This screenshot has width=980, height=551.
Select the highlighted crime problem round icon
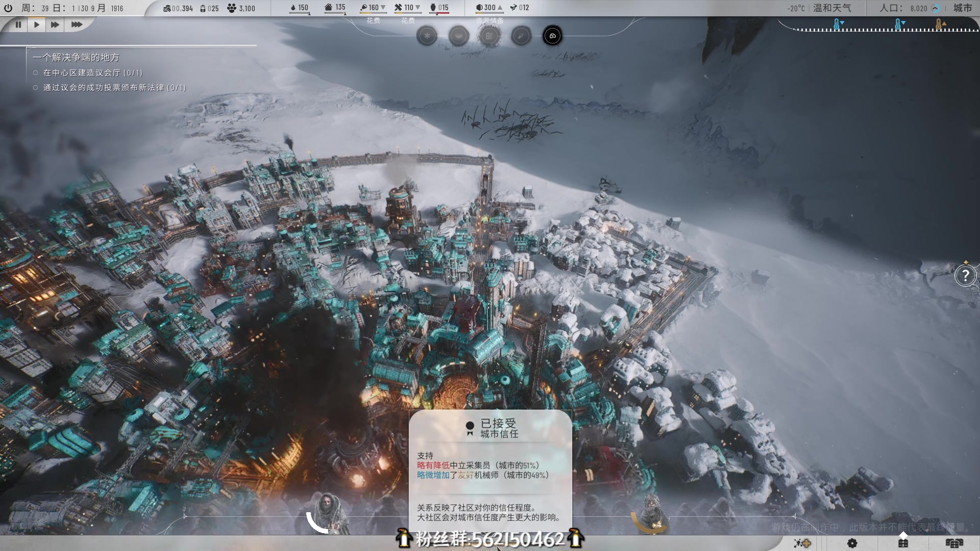(552, 36)
